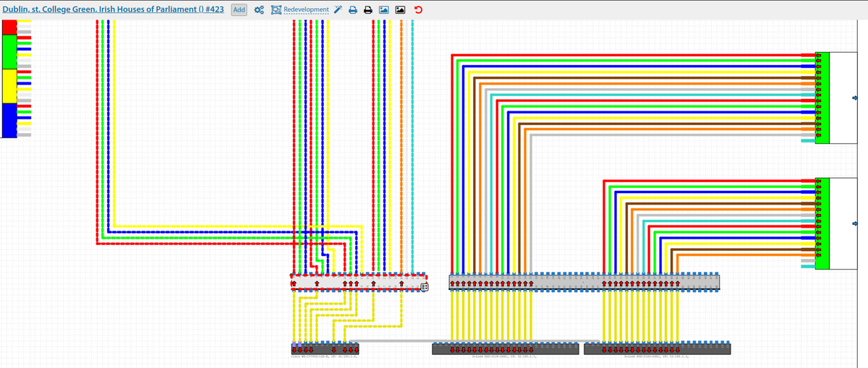Viewport: 868px width, 368px height.
Task: Select the green strip of the upper splice box
Action: click(x=822, y=98)
